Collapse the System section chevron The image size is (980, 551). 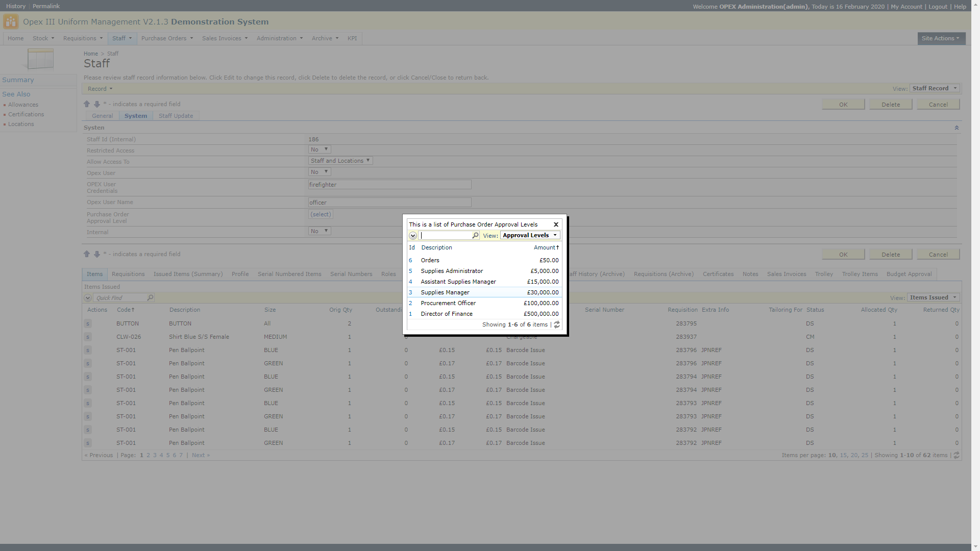[957, 128]
